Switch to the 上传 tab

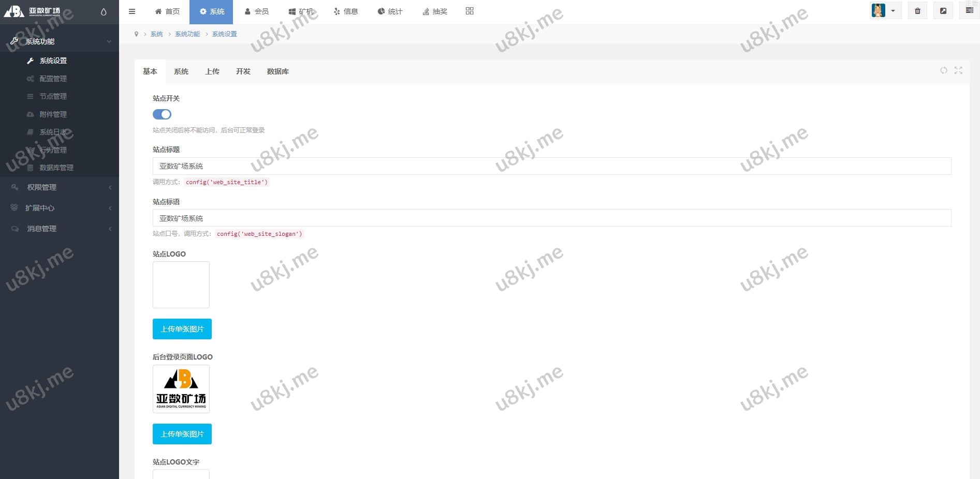(x=212, y=71)
